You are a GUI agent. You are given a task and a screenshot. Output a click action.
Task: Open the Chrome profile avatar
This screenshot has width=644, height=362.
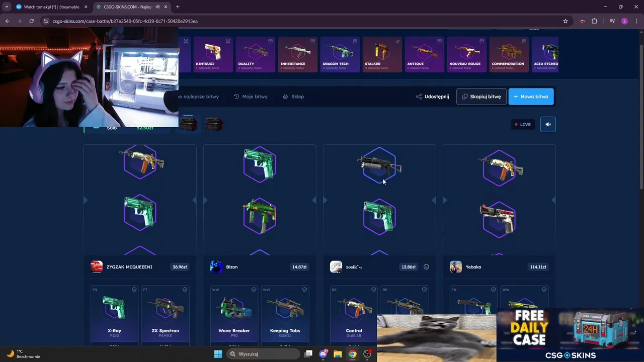(x=624, y=21)
